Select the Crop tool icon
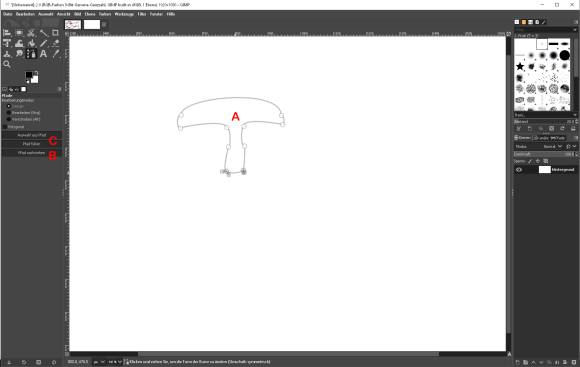 [x=55, y=33]
